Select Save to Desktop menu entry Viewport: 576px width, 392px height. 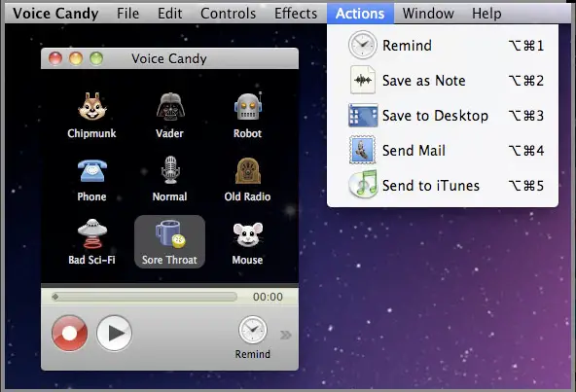[x=443, y=116]
